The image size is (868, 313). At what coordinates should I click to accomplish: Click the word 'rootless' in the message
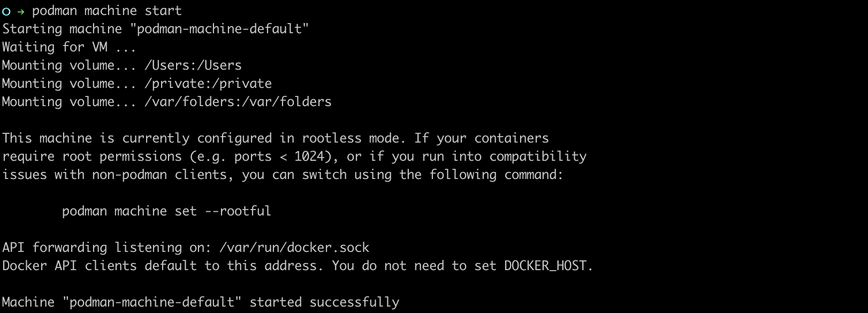[332, 138]
